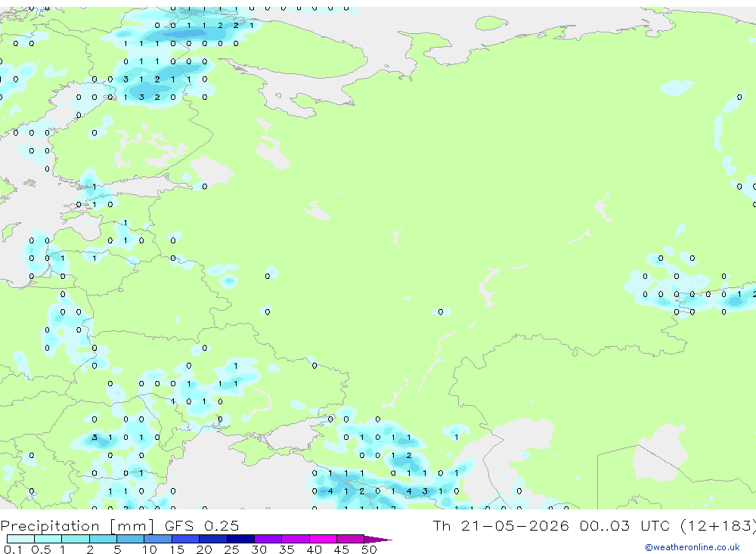Click the legend tick label '0.5'
This screenshot has width=756, height=554.
click(x=41, y=549)
